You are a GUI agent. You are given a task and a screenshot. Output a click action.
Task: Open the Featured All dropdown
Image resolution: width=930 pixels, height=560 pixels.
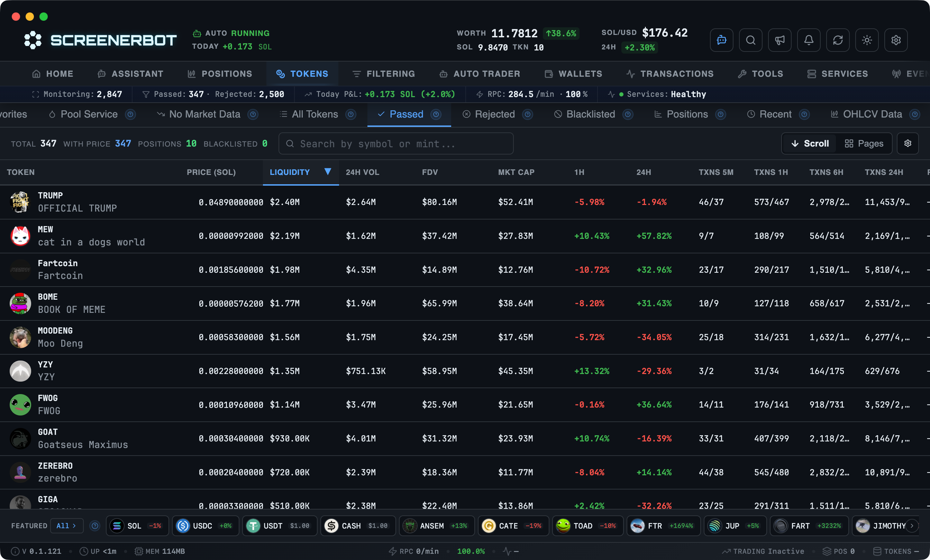pyautogui.click(x=66, y=525)
